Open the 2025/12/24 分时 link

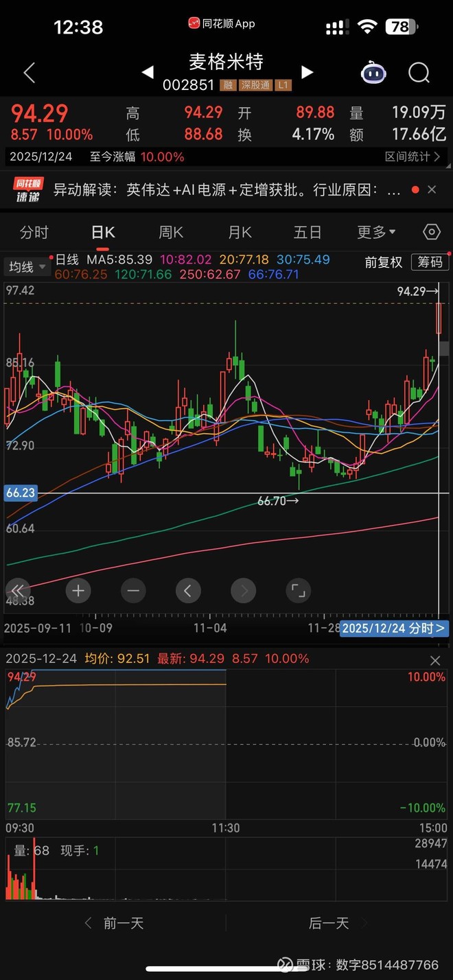[x=394, y=627]
